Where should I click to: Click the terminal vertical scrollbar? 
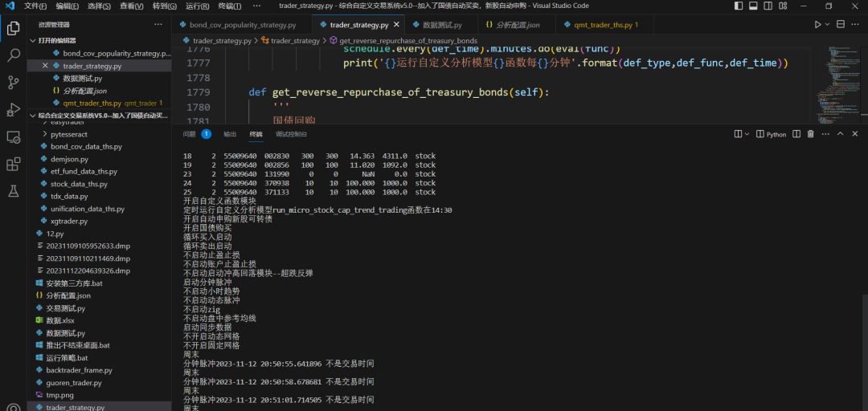coord(865,352)
